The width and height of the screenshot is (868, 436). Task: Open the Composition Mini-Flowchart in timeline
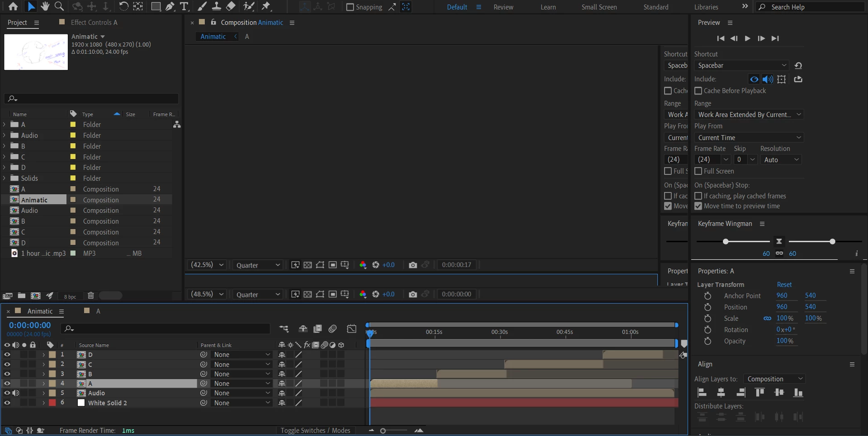[x=284, y=329]
